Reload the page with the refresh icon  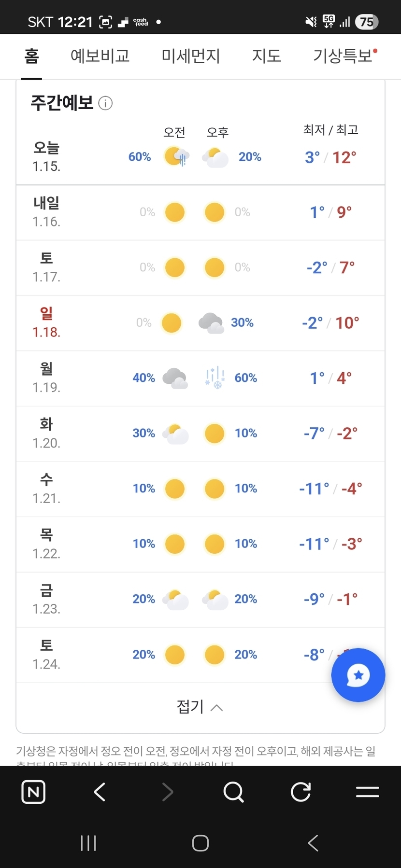pyautogui.click(x=301, y=792)
